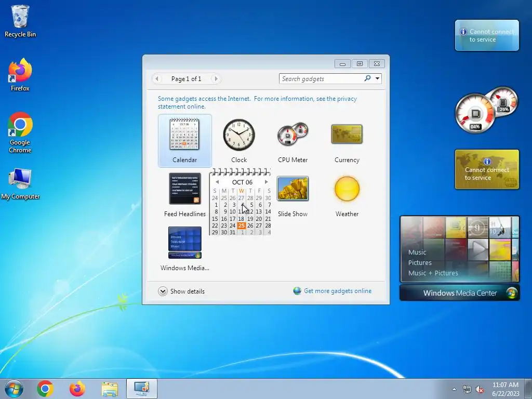Select Music + Pictures in Media Center gadget
532x399 pixels.
(433, 273)
